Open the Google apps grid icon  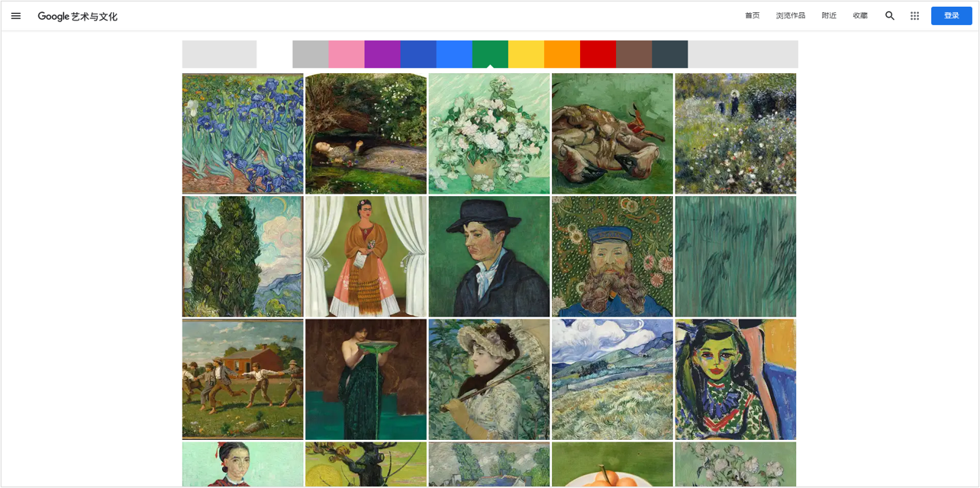[x=914, y=15]
